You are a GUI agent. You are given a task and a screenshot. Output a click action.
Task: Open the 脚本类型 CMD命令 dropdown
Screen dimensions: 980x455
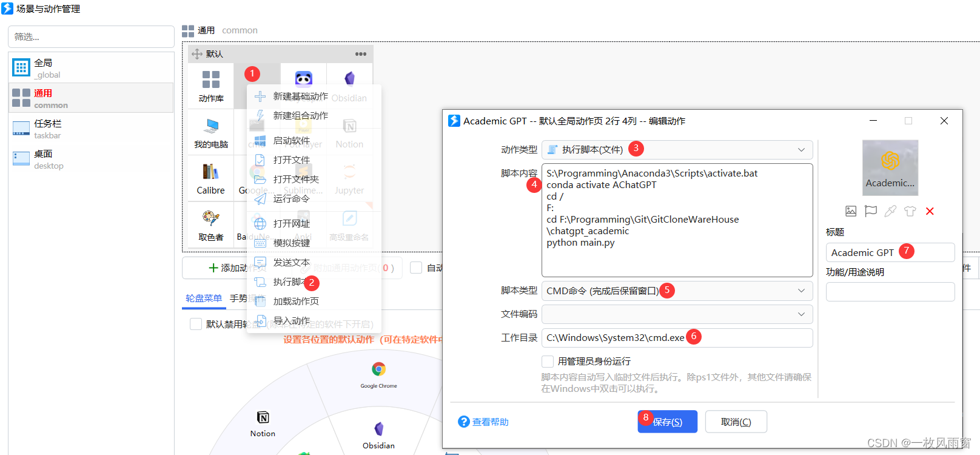pos(677,291)
